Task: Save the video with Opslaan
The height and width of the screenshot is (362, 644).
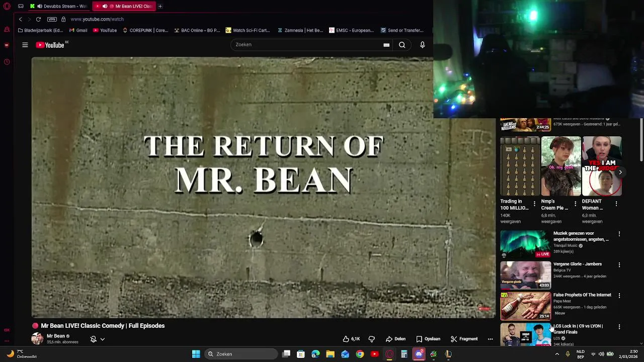Action: (428, 339)
